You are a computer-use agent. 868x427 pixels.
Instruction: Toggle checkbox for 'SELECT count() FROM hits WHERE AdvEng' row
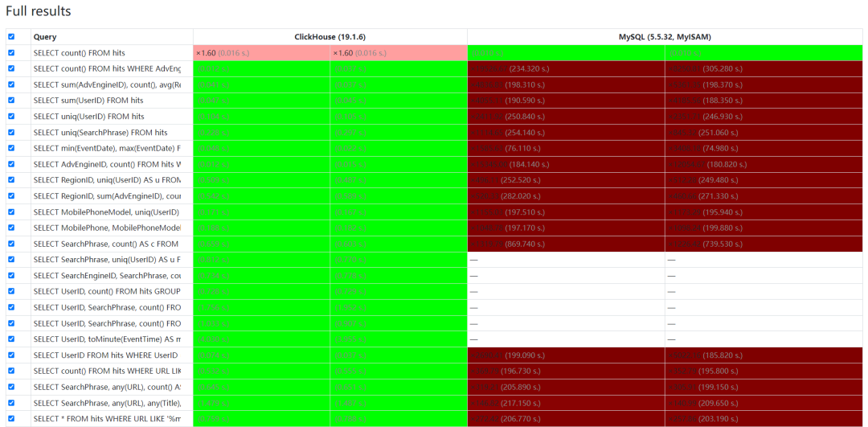(x=11, y=68)
